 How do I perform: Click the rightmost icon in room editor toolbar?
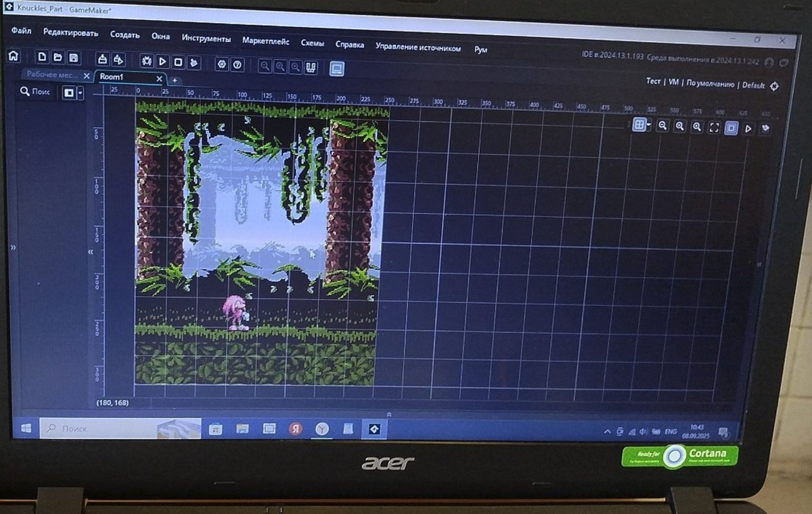(766, 128)
